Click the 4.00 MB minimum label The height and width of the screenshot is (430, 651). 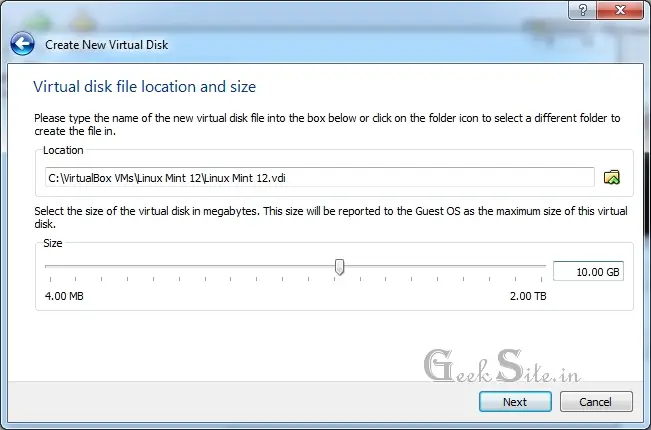64,296
